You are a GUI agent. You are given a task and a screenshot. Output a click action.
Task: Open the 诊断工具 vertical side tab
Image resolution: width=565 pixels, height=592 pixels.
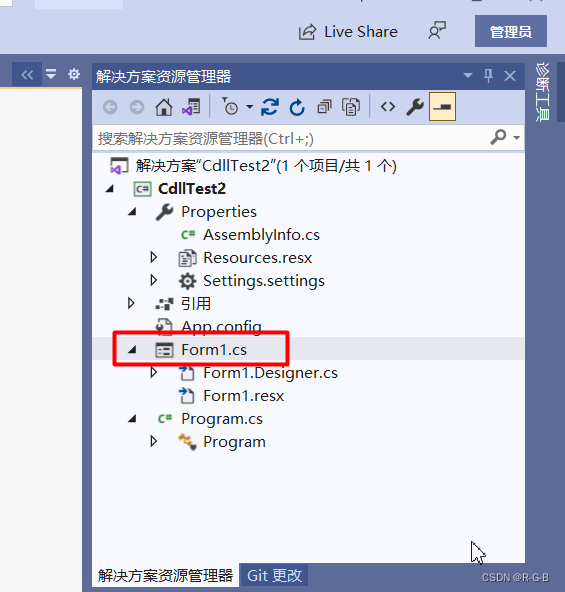coord(542,92)
